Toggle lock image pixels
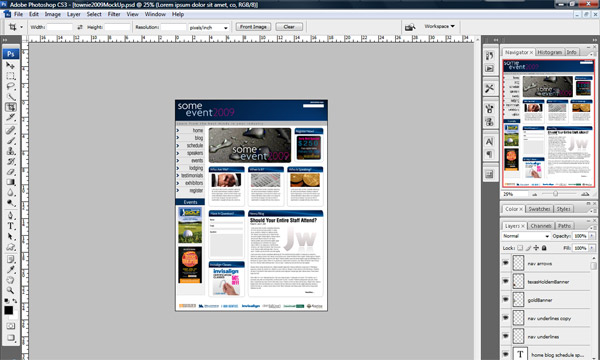600x360 pixels. coord(528,248)
